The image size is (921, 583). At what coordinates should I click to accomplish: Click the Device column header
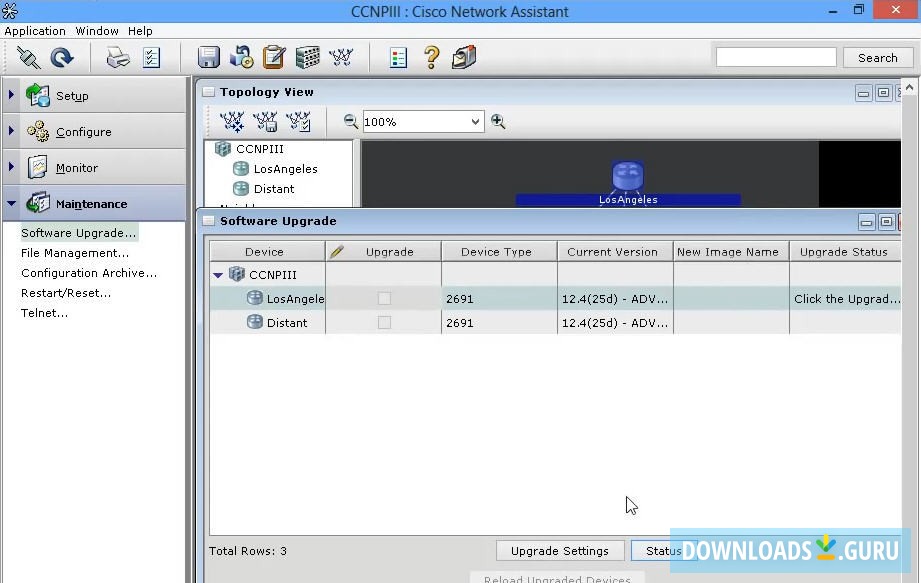coord(267,252)
